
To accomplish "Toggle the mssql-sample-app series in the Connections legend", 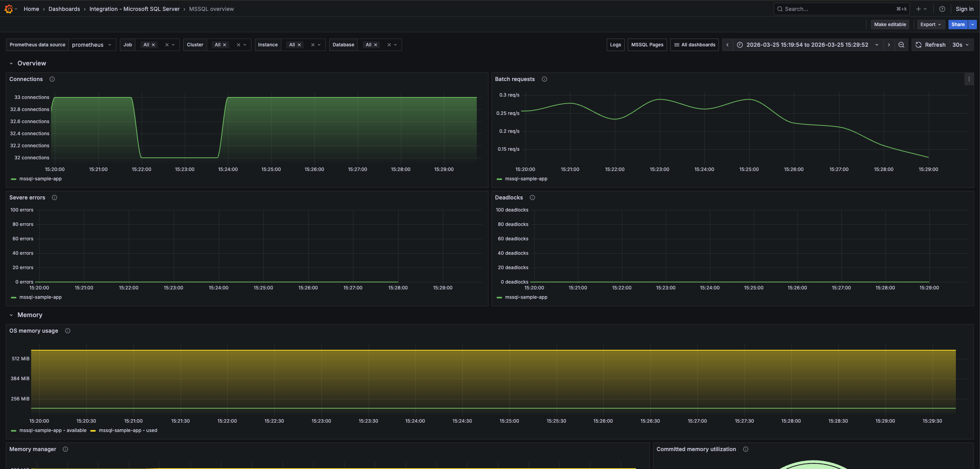I will click(x=40, y=179).
